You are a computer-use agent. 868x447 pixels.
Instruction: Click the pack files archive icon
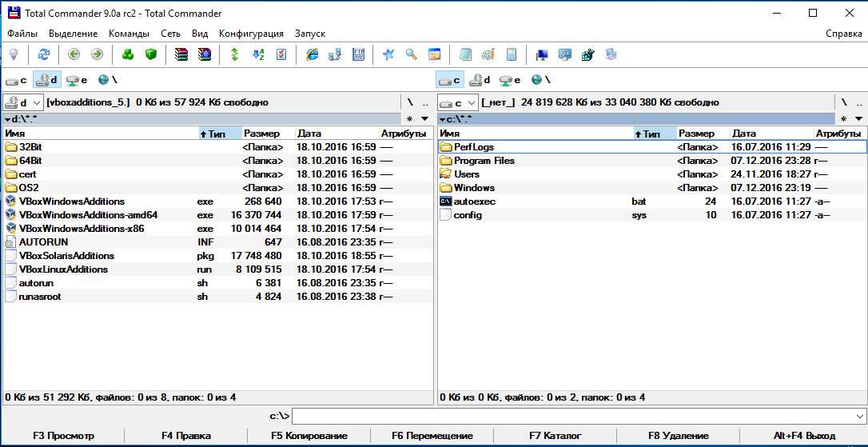tap(181, 54)
